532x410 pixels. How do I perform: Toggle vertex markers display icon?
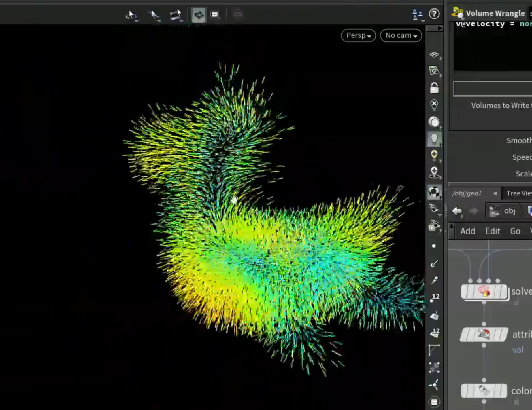[x=434, y=367]
